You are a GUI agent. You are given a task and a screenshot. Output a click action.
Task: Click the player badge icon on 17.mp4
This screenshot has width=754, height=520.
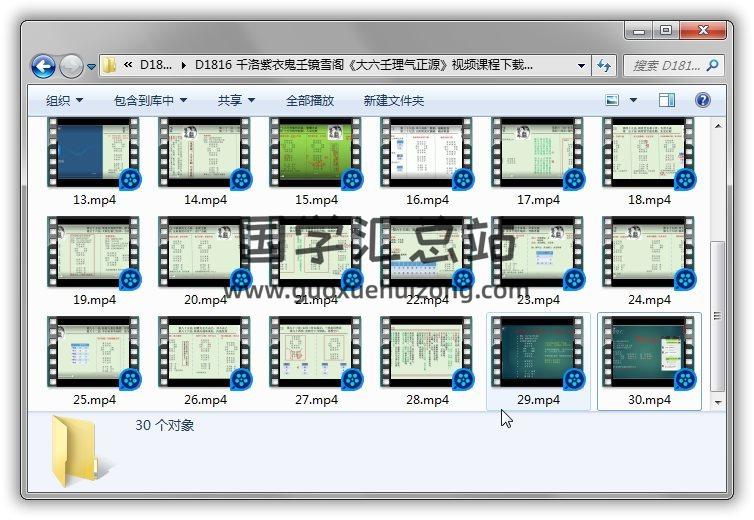(x=574, y=180)
